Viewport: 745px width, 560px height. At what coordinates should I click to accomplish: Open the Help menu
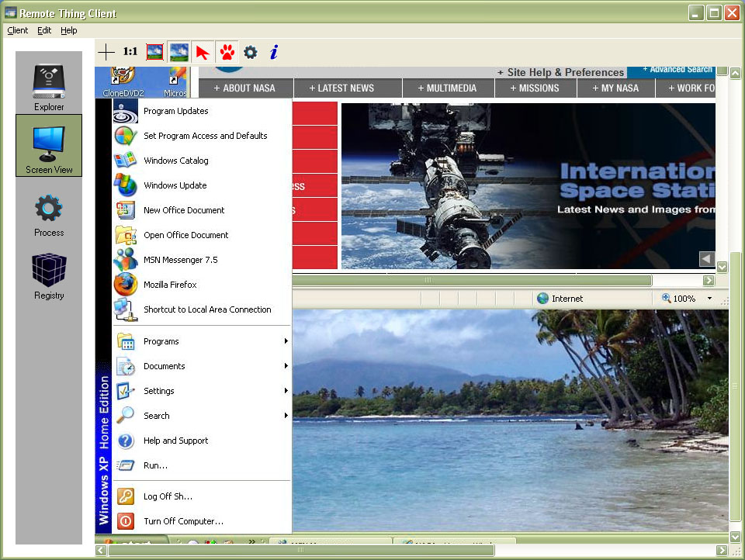tap(69, 30)
